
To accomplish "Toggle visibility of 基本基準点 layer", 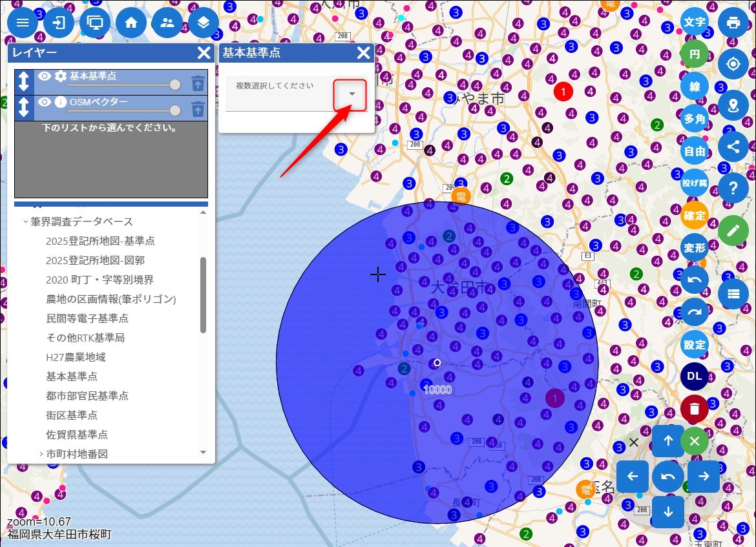I will 44,76.
